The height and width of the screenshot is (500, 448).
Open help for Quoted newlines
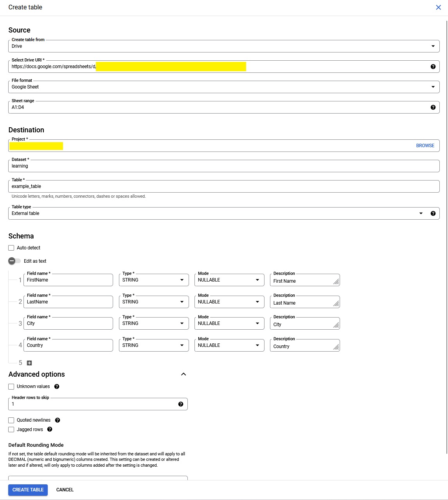point(58,420)
